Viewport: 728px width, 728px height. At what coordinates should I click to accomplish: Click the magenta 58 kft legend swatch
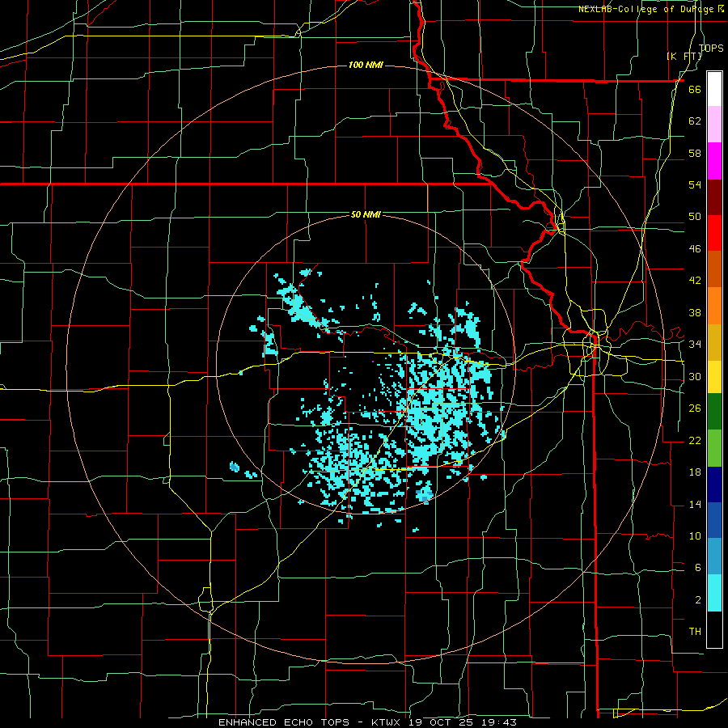(714, 161)
